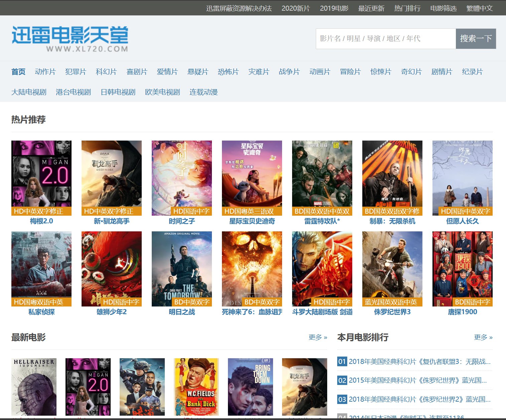Click the 迅雷电影天堂 site logo
The height and width of the screenshot is (420, 506).
click(70, 39)
